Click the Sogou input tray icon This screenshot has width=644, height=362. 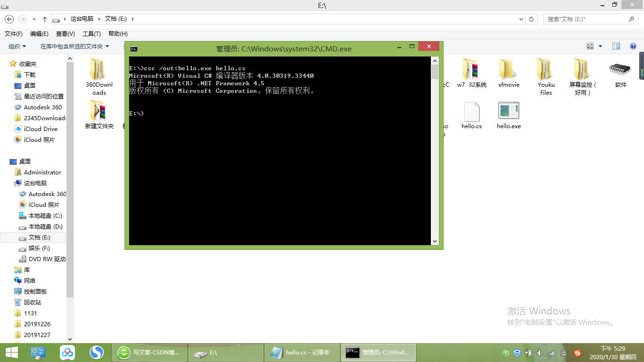[x=578, y=353]
